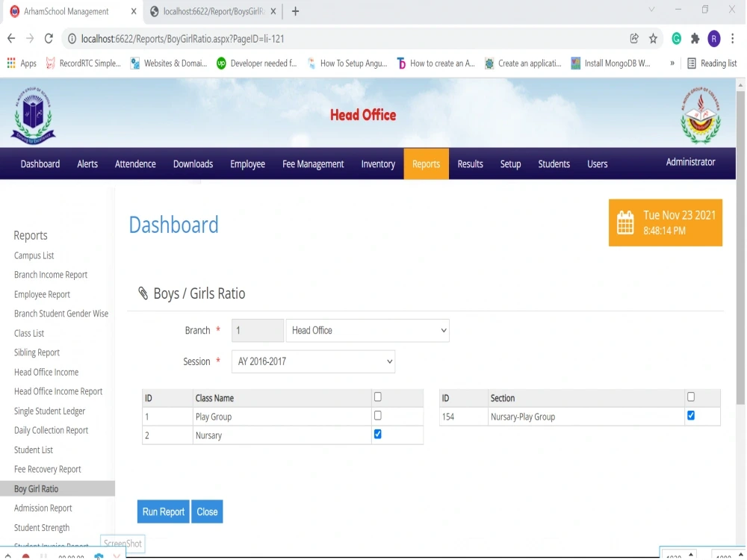747x560 pixels.
Task: Open the Daily Collection Report link
Action: point(50,430)
